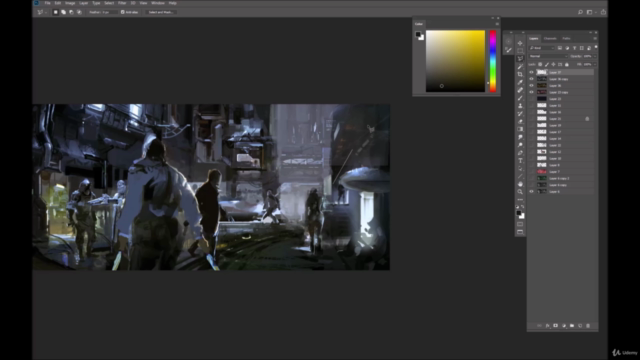The height and width of the screenshot is (360, 640).
Task: Select the Rectangular Marquee tool
Action: (520, 51)
